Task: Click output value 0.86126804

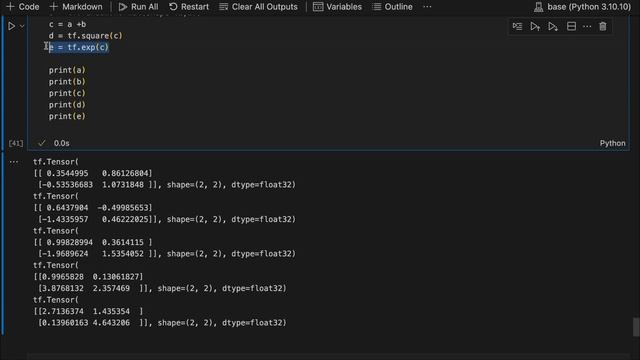Action: [125, 173]
